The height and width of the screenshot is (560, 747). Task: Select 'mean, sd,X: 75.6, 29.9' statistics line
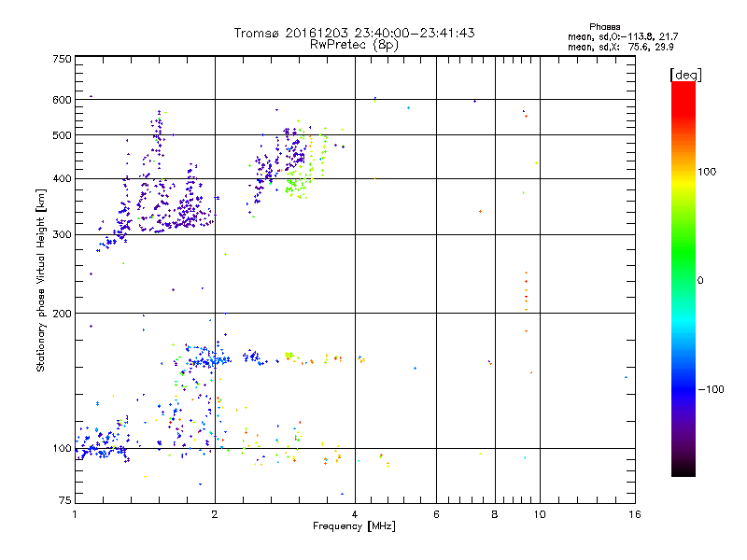coord(620,47)
